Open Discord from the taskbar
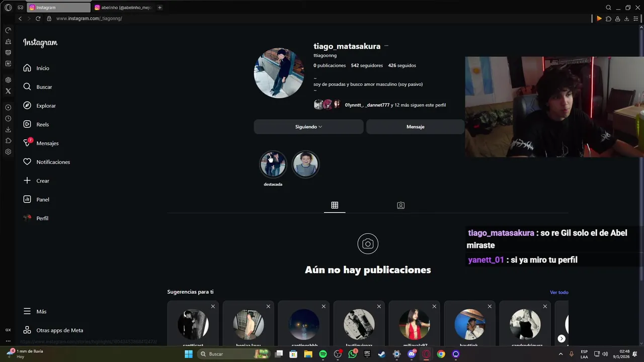This screenshot has width=644, height=362. click(412, 354)
